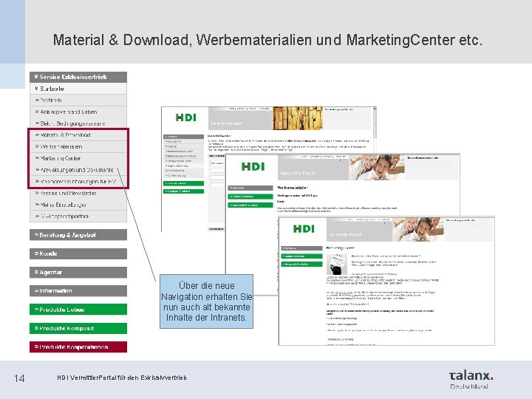
Task: Click the blue callout about neue Navigation
Action: (x=206, y=301)
